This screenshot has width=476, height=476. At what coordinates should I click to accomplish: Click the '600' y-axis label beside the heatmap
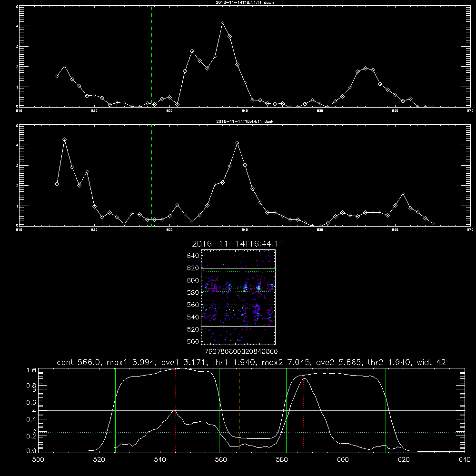pos(193,280)
